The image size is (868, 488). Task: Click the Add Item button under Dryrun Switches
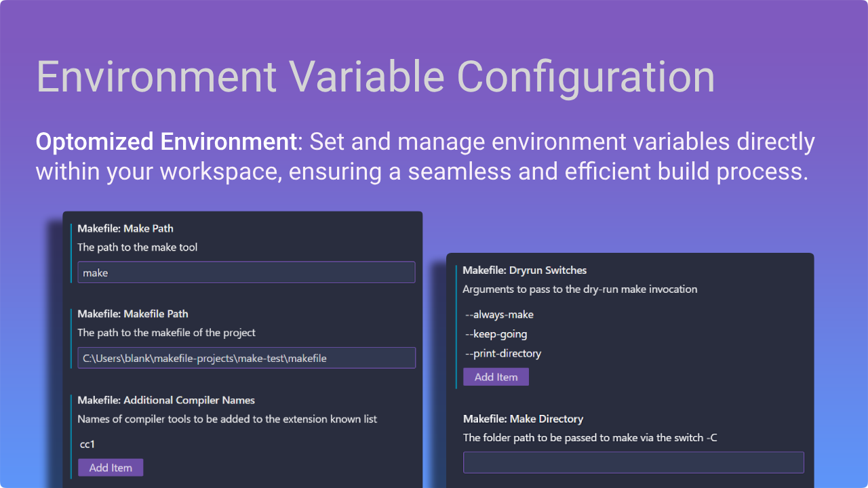coord(496,377)
